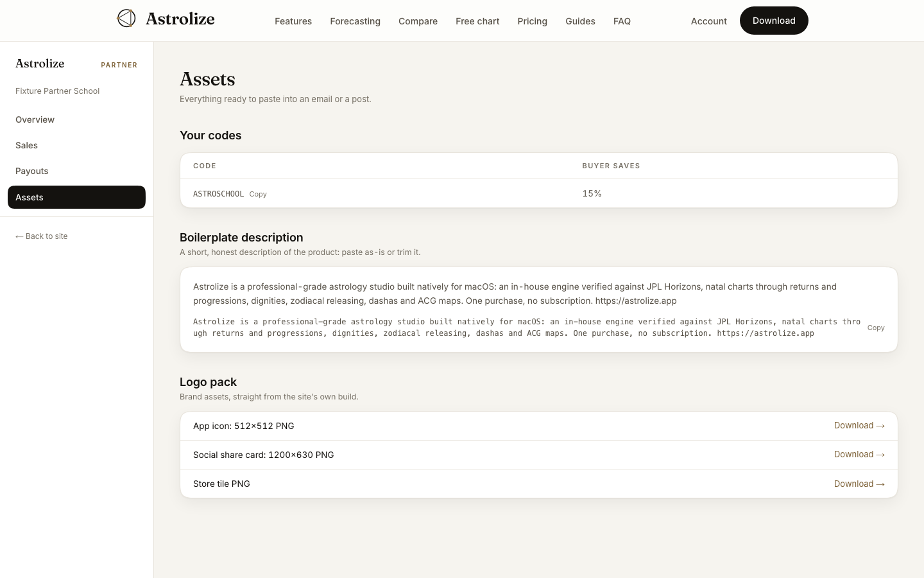The height and width of the screenshot is (578, 924).
Task: Click the 15% buyer saves value
Action: tap(592, 193)
